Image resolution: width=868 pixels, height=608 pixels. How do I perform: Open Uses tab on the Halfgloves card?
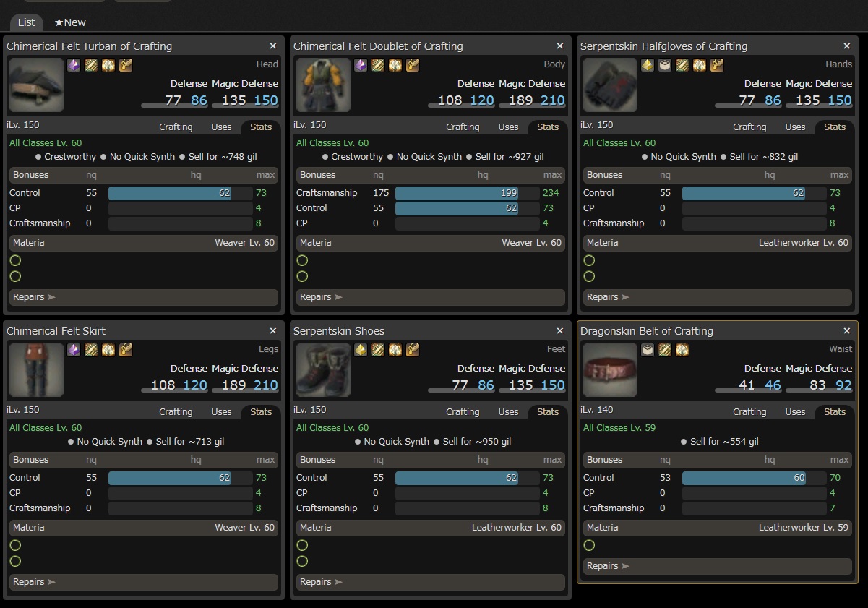(795, 127)
